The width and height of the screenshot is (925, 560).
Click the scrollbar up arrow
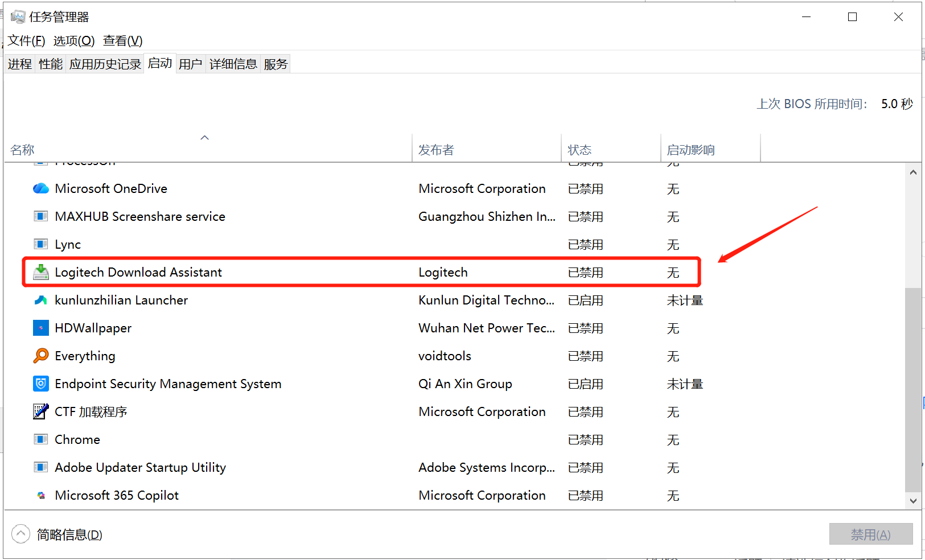913,172
